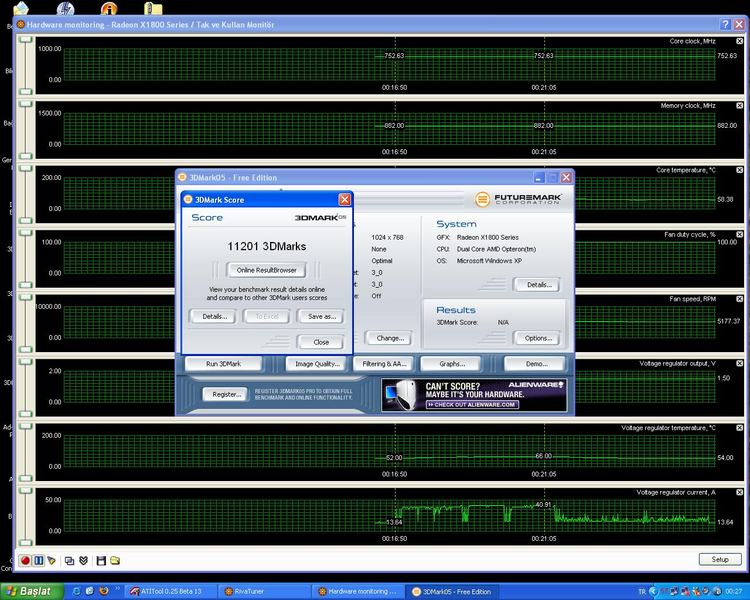Click the Run 3DMark button
Screen dimensions: 750x600
tap(223, 364)
